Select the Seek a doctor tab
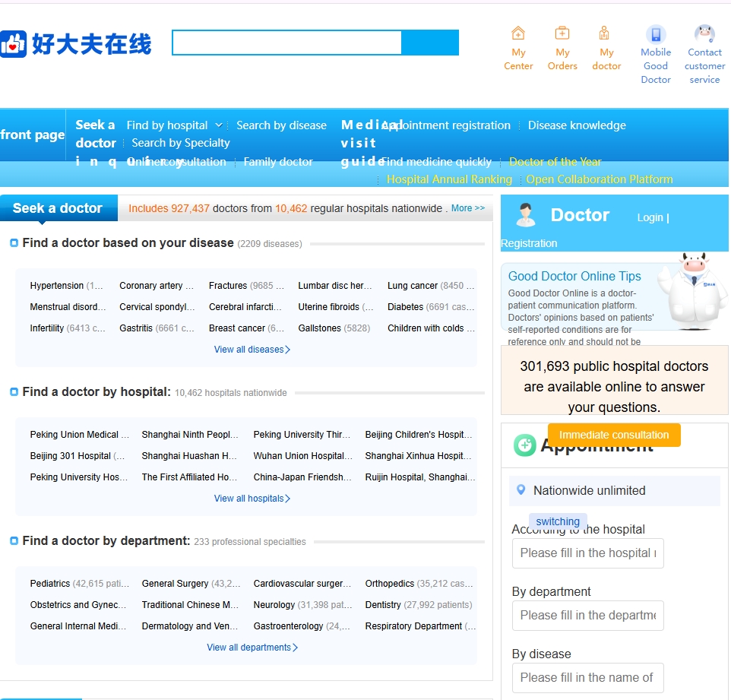The image size is (731, 700). coord(59,208)
